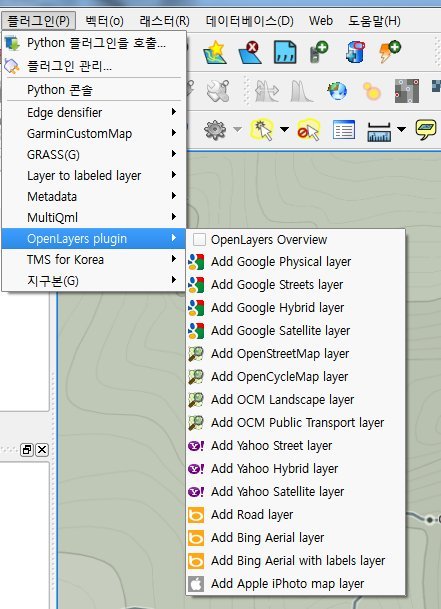
Task: Click the star bookmark icon in toolbar
Action: tap(215, 52)
